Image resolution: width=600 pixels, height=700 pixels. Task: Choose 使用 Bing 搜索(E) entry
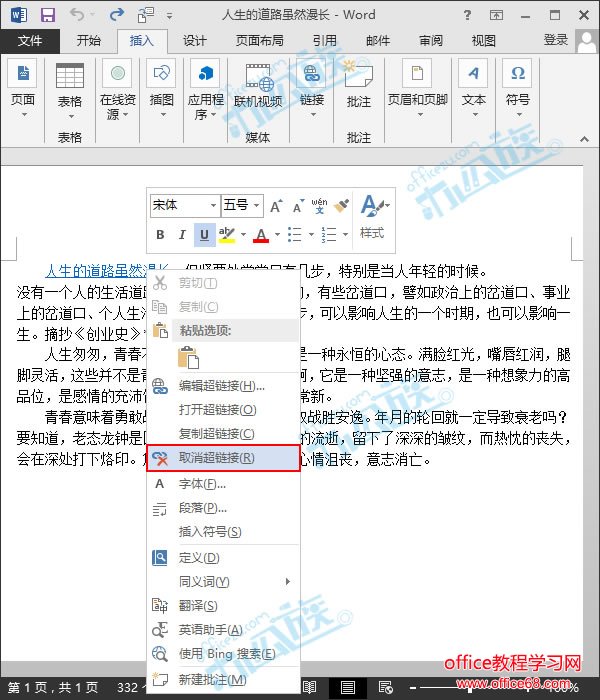(x=223, y=654)
